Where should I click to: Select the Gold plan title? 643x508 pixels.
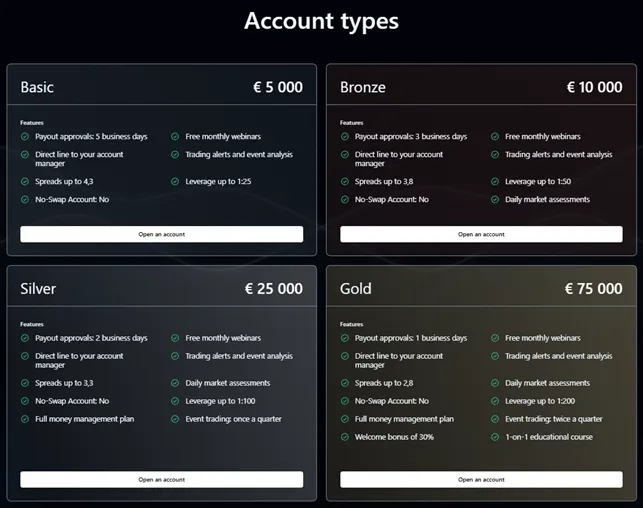(x=356, y=289)
